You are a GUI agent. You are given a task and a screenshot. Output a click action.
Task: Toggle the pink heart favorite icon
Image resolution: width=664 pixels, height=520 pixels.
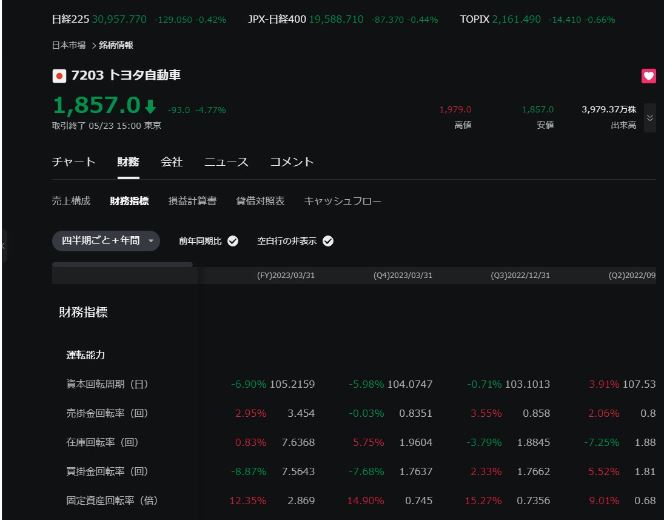[648, 76]
